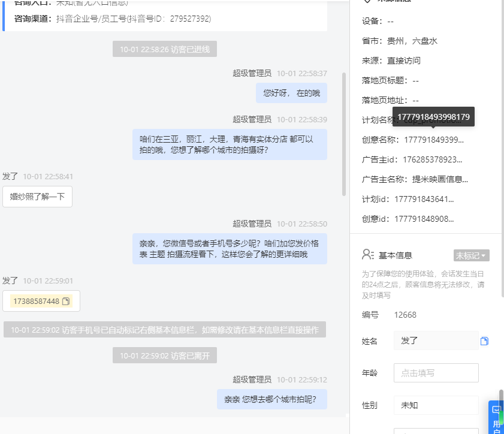Click the 落地页标题 row
The height and width of the screenshot is (434, 504).
pyautogui.click(x=390, y=80)
